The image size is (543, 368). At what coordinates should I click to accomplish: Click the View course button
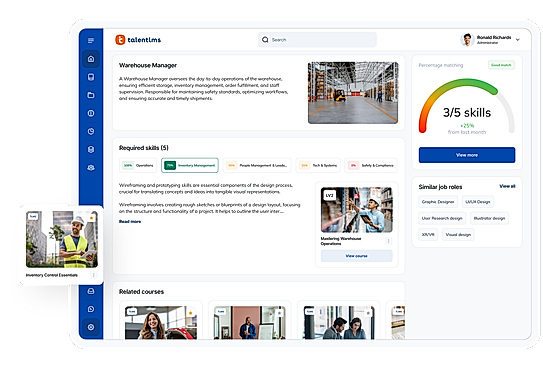pyautogui.click(x=357, y=256)
